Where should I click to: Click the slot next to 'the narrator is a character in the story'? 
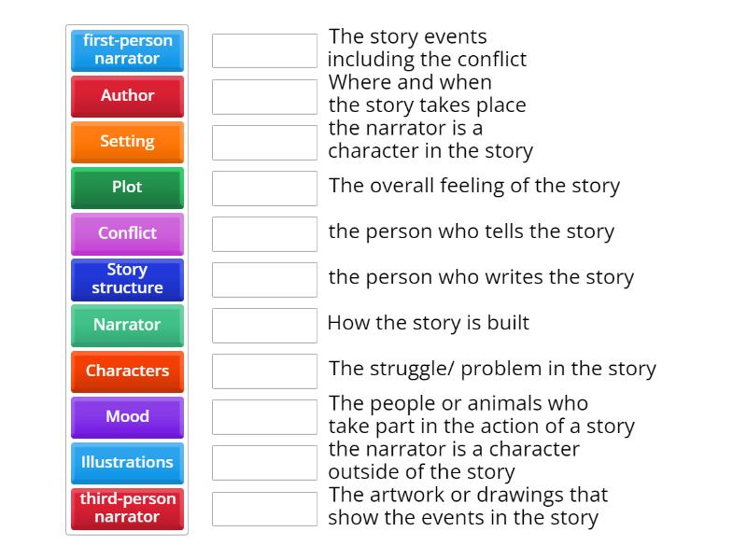(264, 142)
